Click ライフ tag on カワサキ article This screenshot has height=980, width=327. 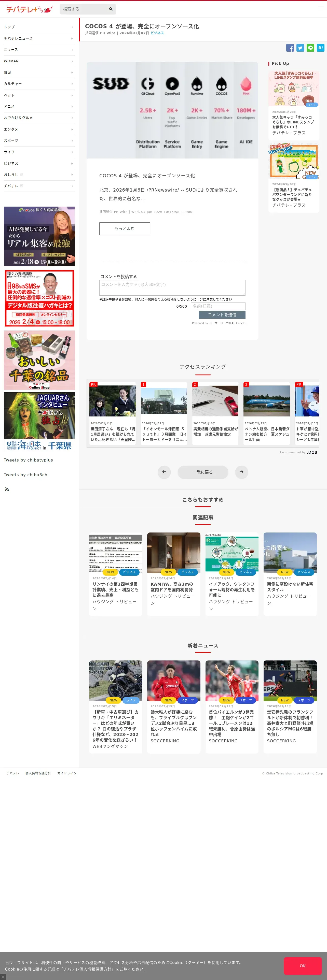[131, 700]
